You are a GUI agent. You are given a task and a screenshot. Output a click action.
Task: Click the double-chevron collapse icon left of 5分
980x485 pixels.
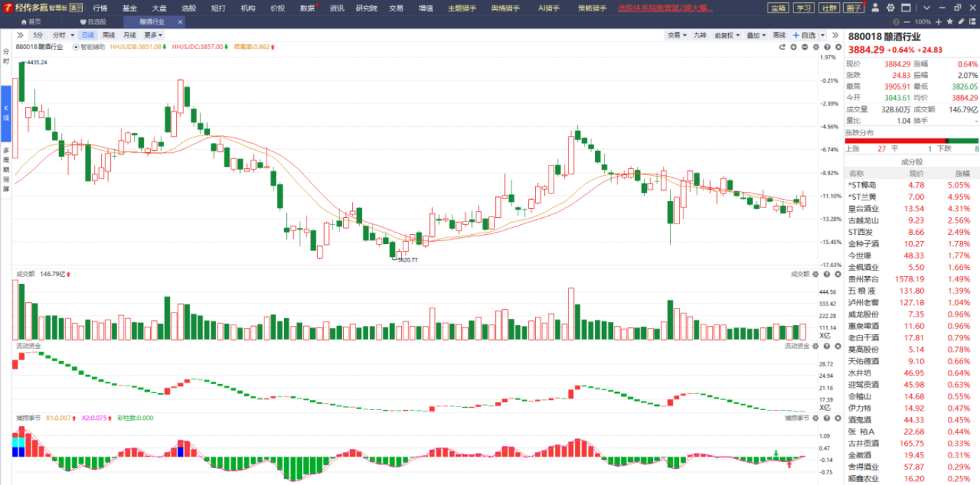point(21,35)
